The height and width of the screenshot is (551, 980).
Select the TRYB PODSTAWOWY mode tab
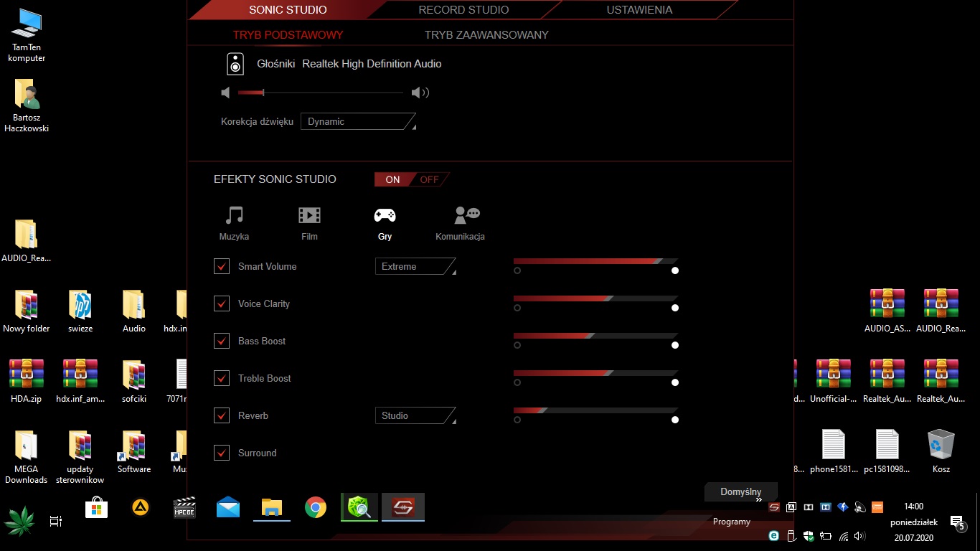(x=288, y=34)
